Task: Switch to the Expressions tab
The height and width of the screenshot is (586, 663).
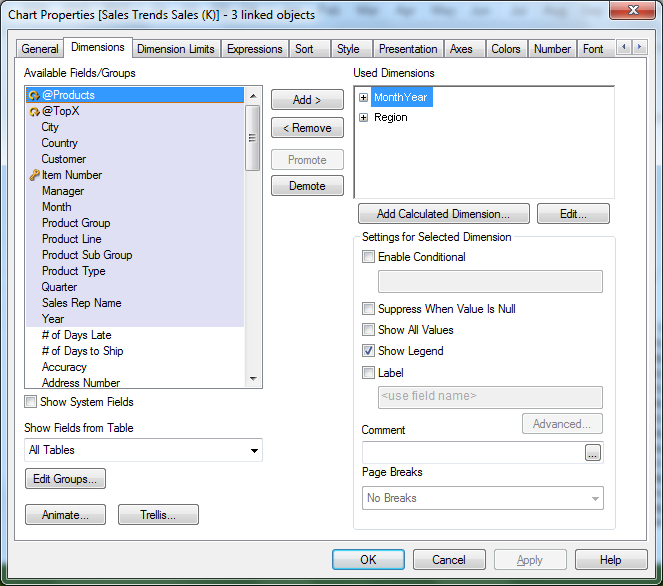Action: (255, 49)
